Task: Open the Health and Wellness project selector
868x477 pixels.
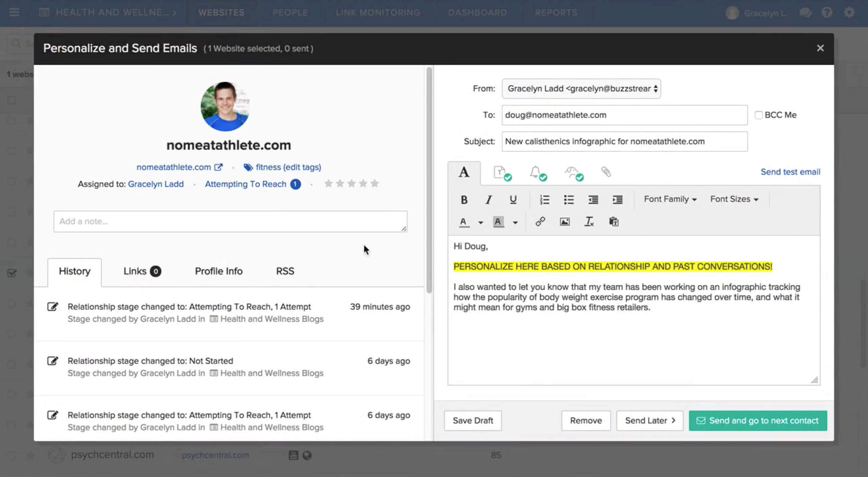Action: click(108, 13)
